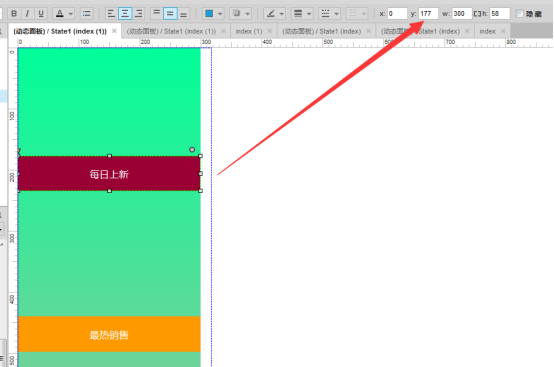Image resolution: width=554 pixels, height=367 pixels.
Task: Toggle middle vertical text alignment
Action: coord(170,14)
